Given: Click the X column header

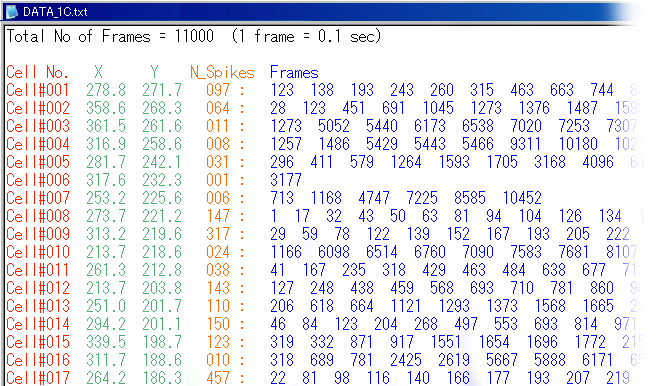Looking at the screenshot, I should click(x=98, y=72).
